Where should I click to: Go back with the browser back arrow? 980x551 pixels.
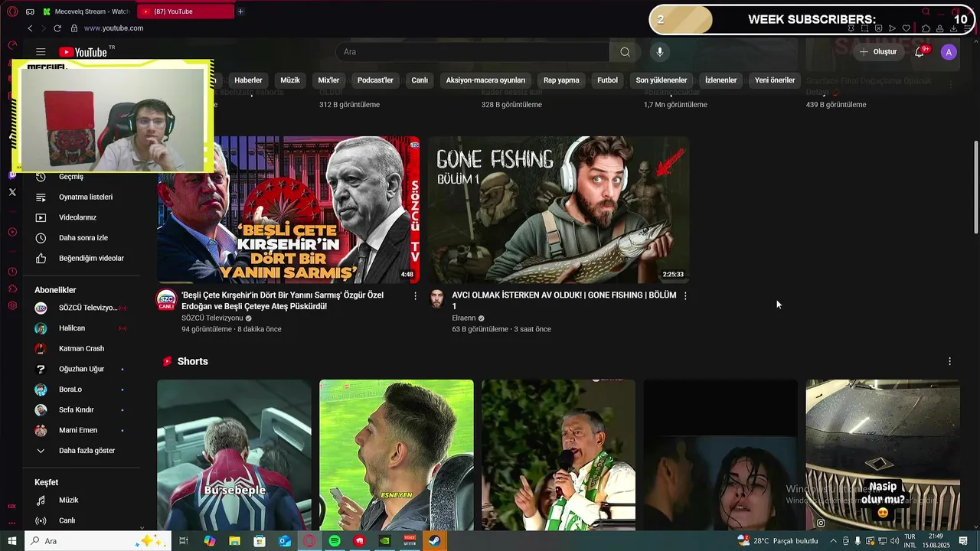(30, 28)
